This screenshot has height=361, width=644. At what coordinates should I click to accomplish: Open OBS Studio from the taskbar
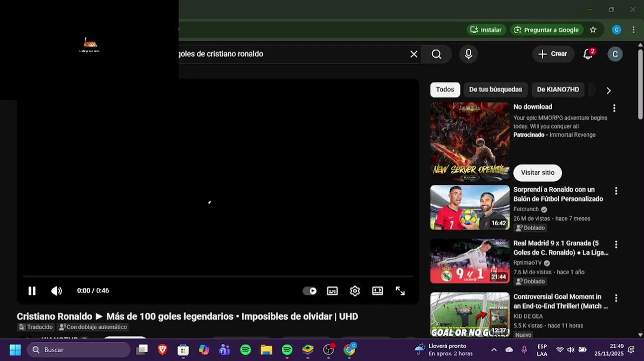click(x=329, y=350)
